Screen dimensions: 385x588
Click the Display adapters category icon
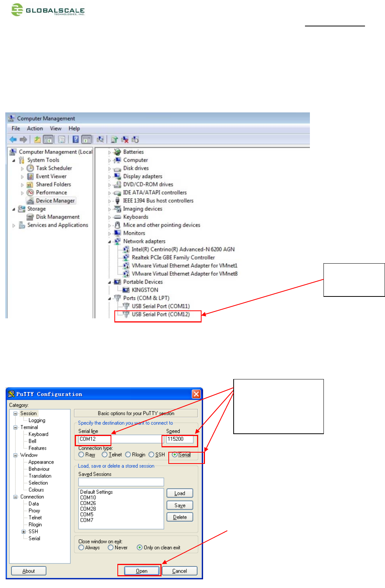point(117,176)
